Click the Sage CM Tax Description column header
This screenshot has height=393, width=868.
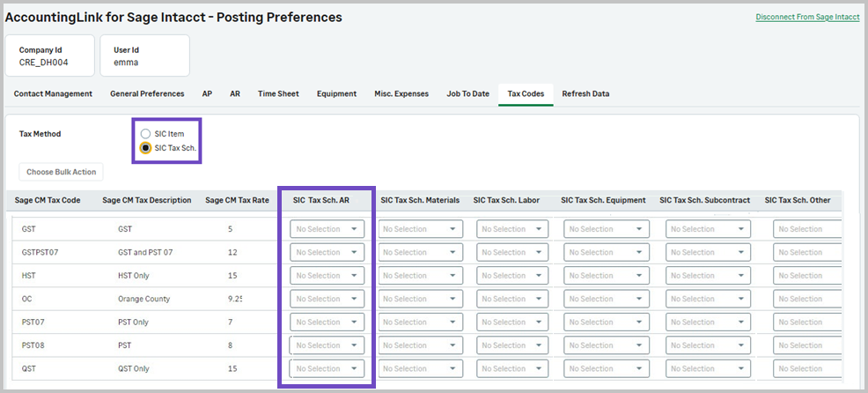tap(147, 200)
